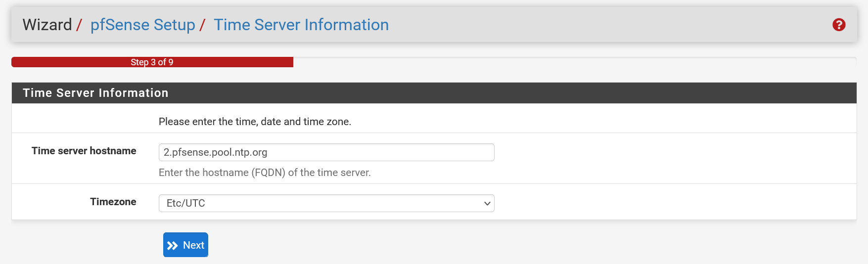This screenshot has width=868, height=264.
Task: Click the 'Enter the hostname (FQDN)' help text
Action: coord(265,173)
